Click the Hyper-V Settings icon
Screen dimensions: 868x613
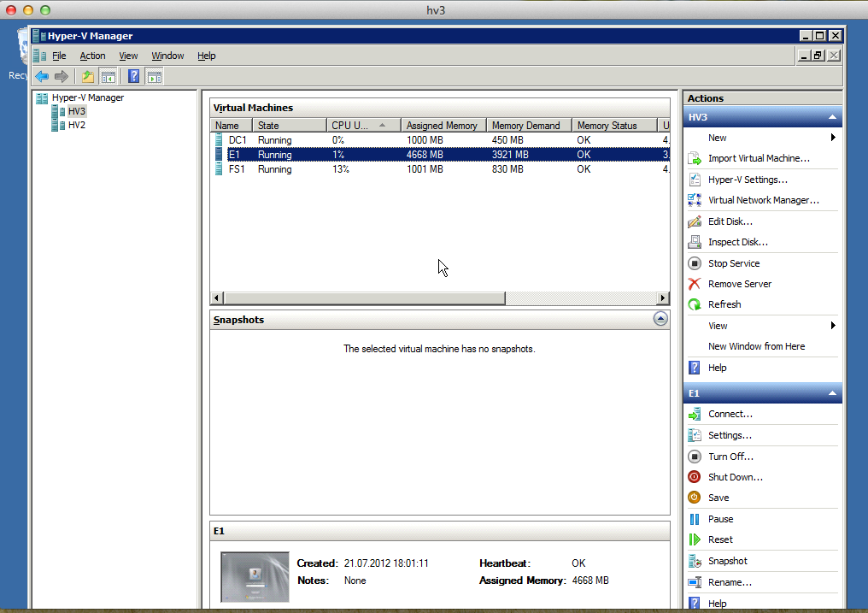tap(695, 180)
